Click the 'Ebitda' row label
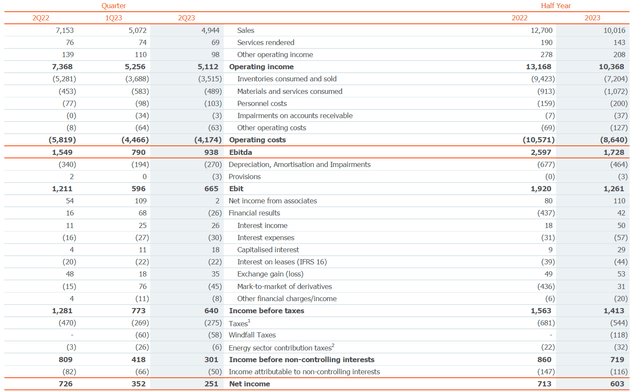 [240, 152]
